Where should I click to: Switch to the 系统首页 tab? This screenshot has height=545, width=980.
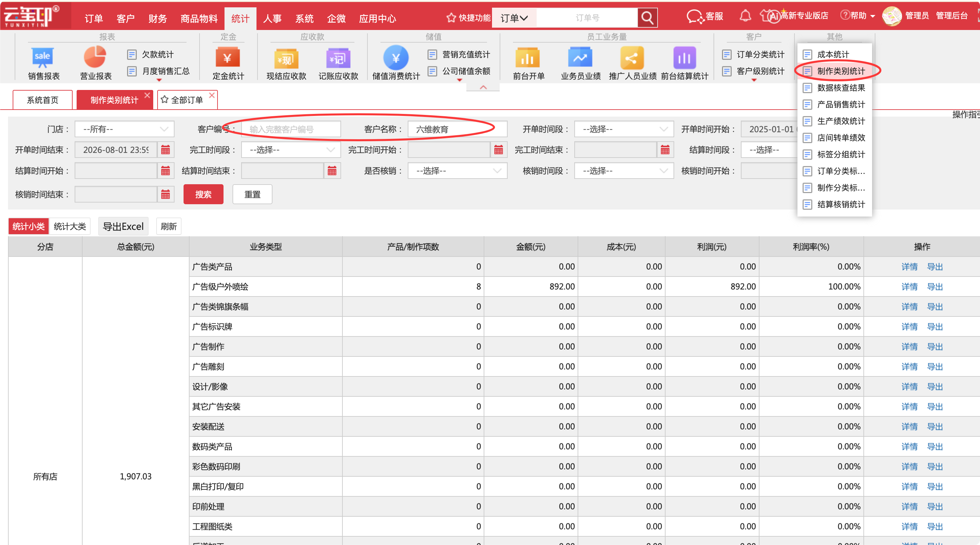point(43,100)
